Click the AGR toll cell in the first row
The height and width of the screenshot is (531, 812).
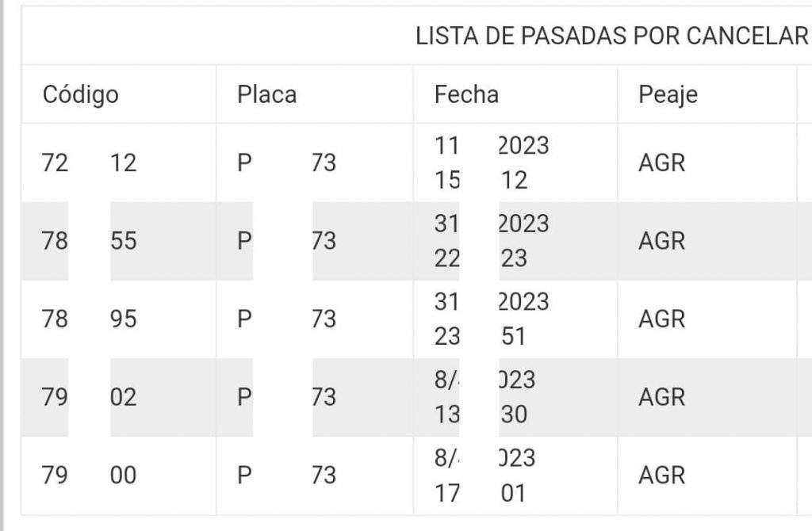pyautogui.click(x=662, y=163)
